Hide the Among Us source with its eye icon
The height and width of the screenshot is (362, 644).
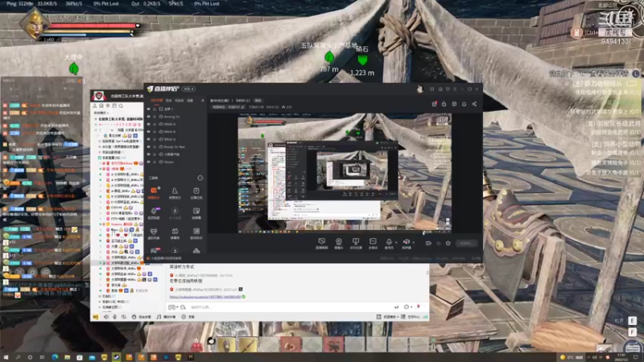point(149,117)
